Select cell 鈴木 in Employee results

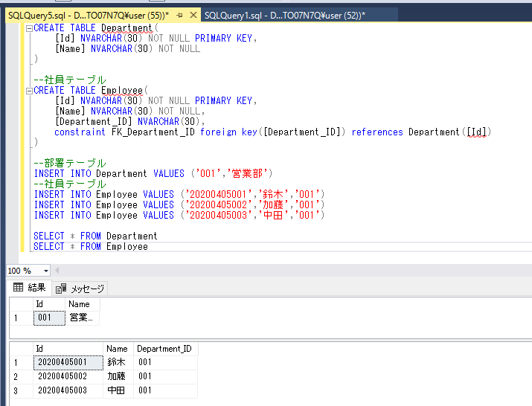[x=118, y=363]
